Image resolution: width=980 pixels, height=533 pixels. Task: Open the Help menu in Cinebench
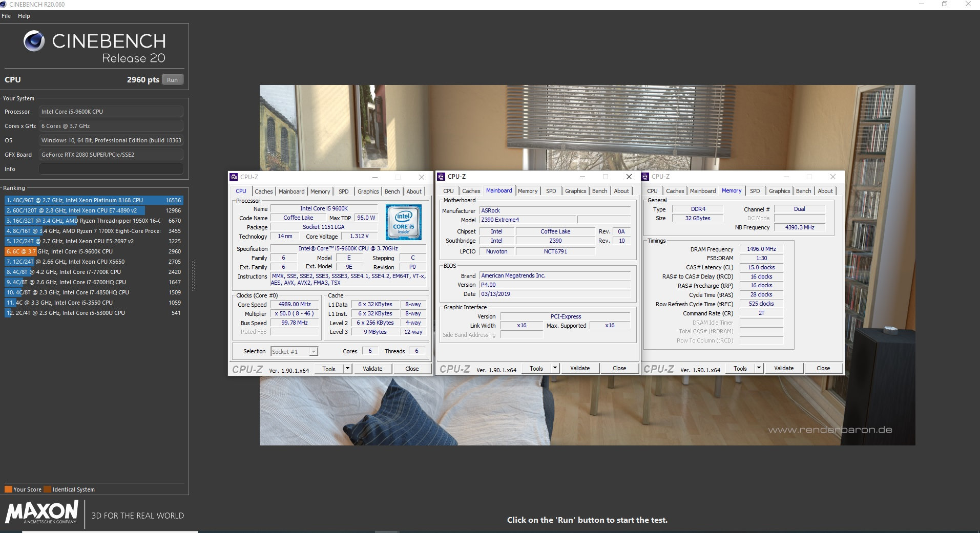coord(24,16)
